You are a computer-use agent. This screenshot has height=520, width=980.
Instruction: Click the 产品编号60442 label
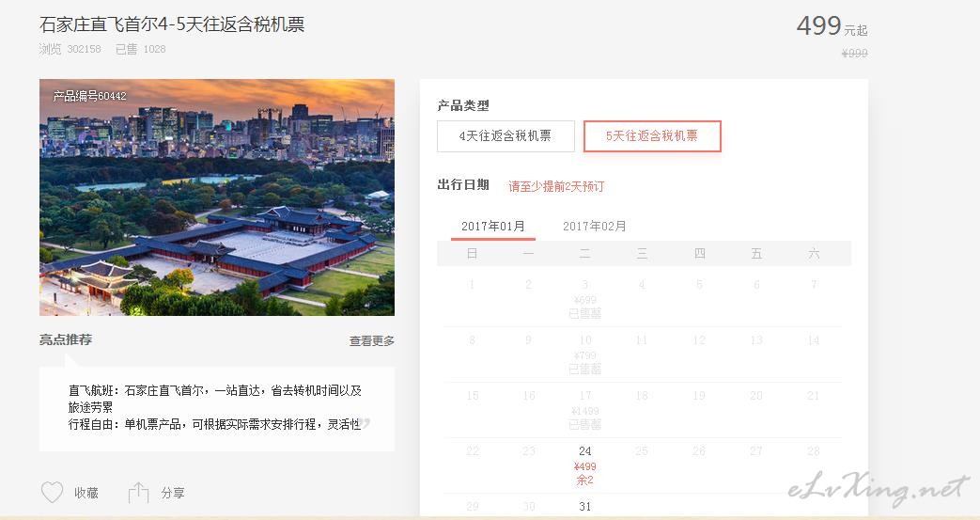pyautogui.click(x=89, y=96)
